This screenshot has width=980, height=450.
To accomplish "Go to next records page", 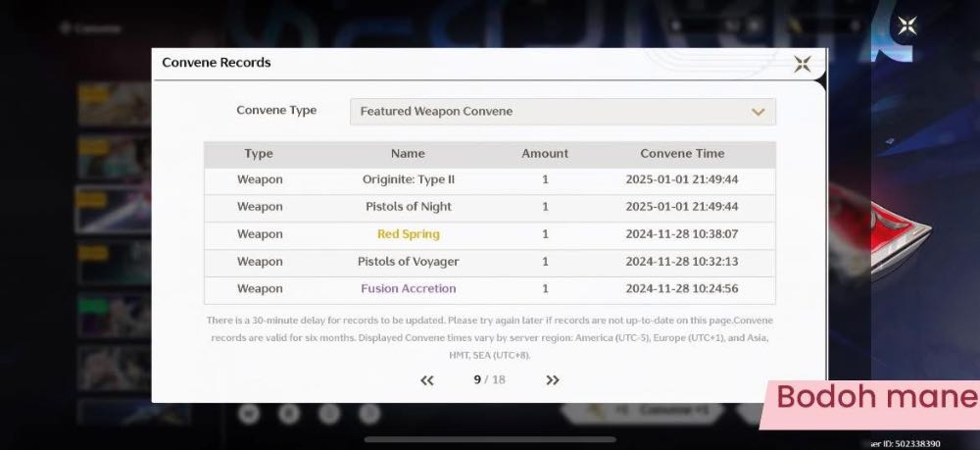I will click(x=553, y=380).
